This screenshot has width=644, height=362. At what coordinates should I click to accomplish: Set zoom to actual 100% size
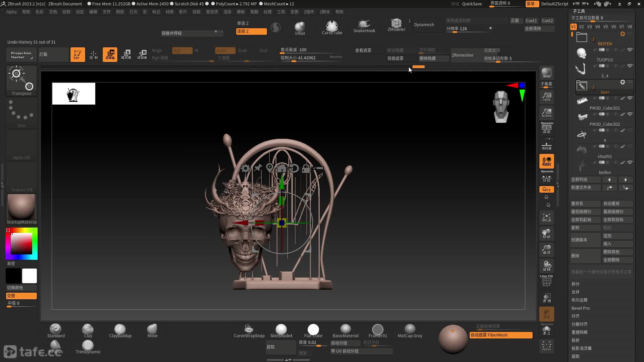point(546,97)
